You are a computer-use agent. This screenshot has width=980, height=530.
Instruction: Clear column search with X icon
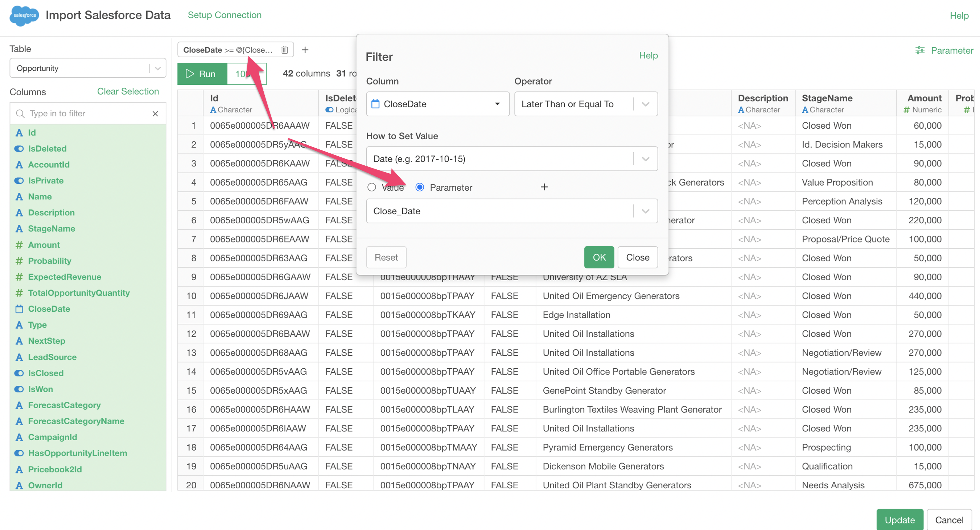155,114
